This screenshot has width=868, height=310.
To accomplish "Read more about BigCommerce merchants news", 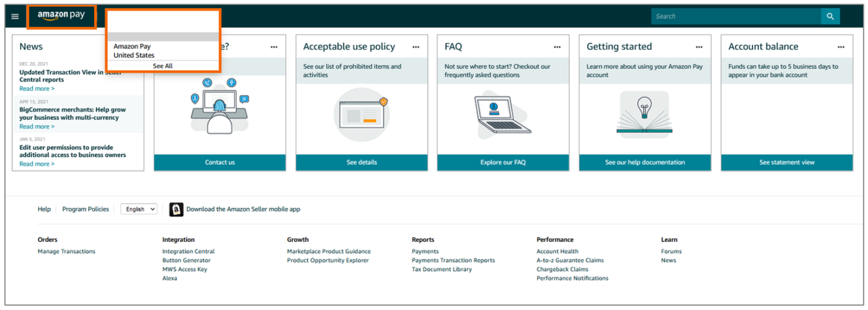I will point(37,126).
